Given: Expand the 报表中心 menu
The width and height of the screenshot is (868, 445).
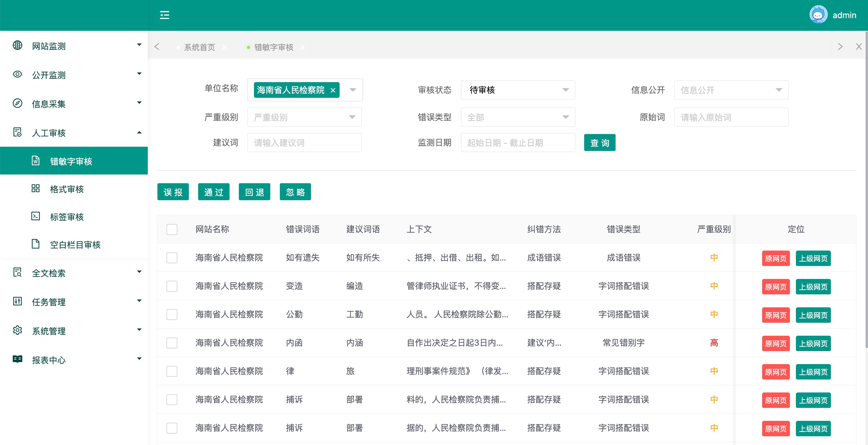Looking at the screenshot, I should [x=74, y=360].
